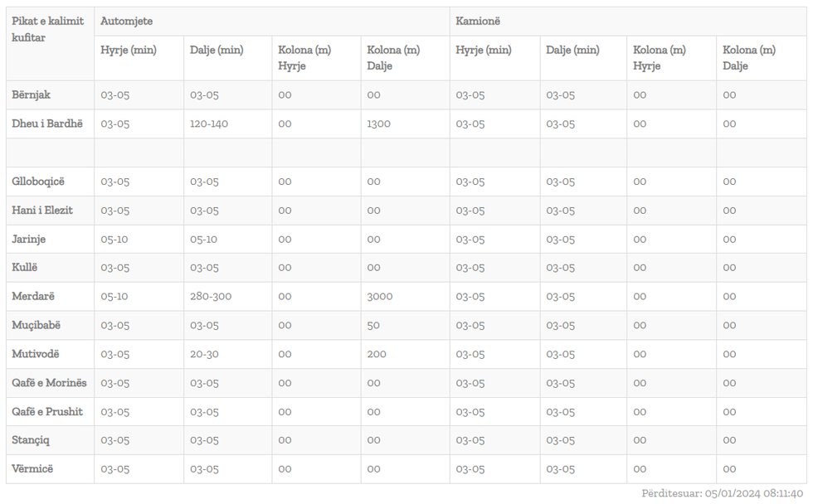Viewport: 813px width, 504px height.
Task: Select the 280-300 exit wait time cell
Action: tap(211, 297)
